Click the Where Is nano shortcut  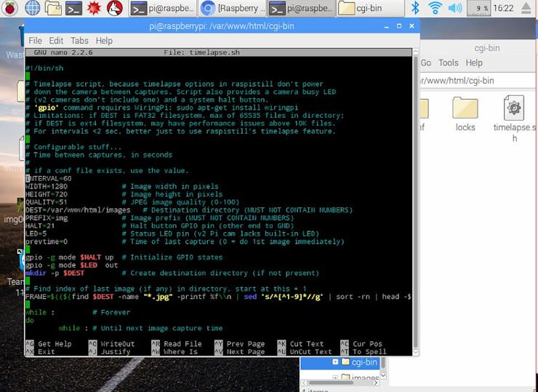tap(174, 352)
